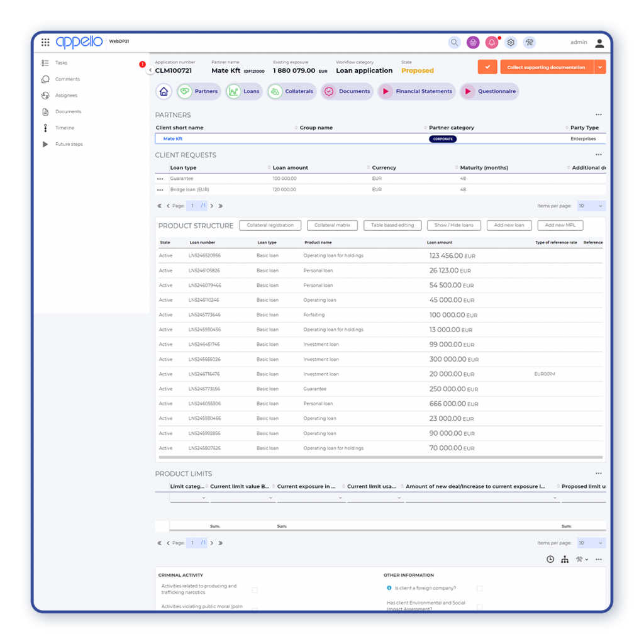Go to home via house icon
This screenshot has width=644, height=644.
(164, 92)
